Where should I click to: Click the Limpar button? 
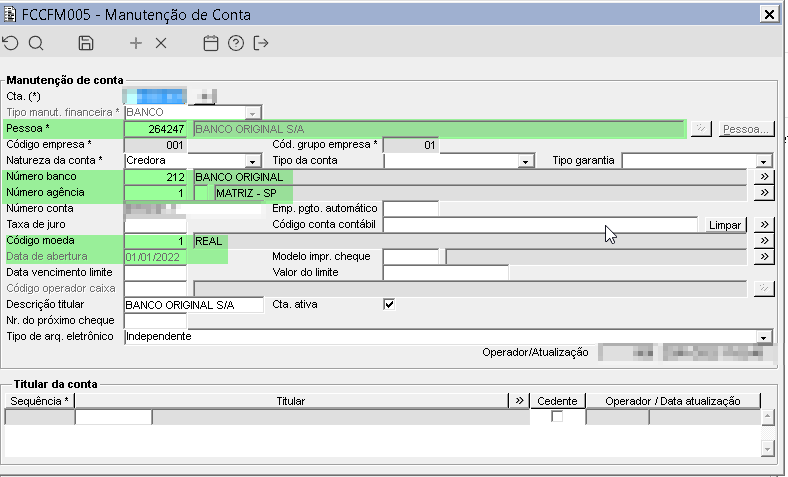pos(725,225)
